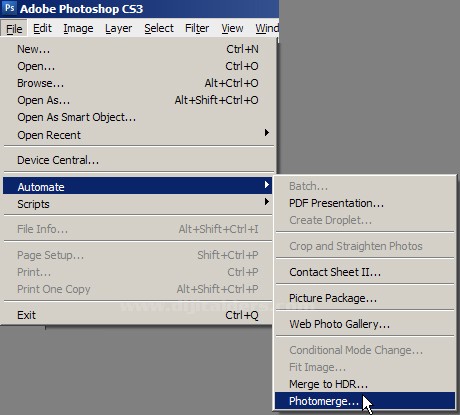Open the Filter menu
Viewport: 460px width, 415px height.
[197, 28]
